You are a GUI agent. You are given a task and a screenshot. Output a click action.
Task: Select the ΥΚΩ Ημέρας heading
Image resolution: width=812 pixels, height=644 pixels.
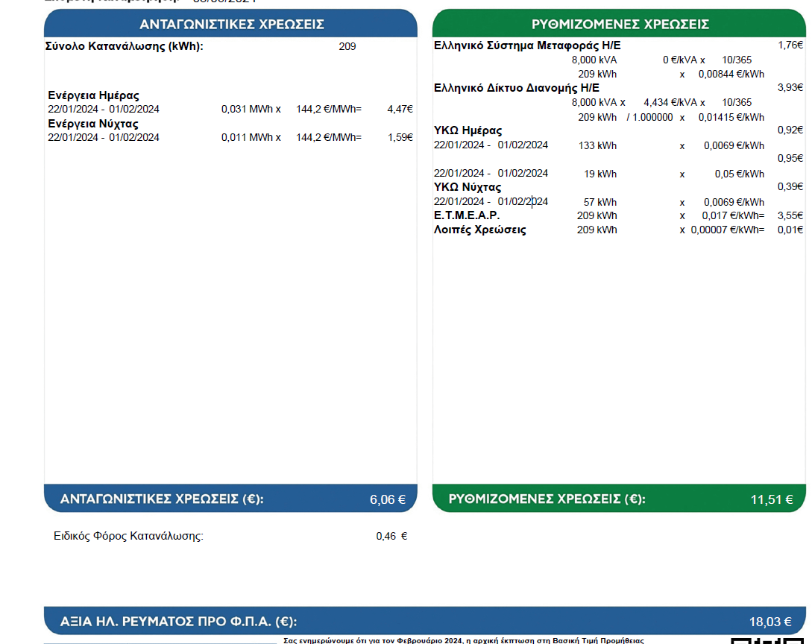pyautogui.click(x=468, y=130)
